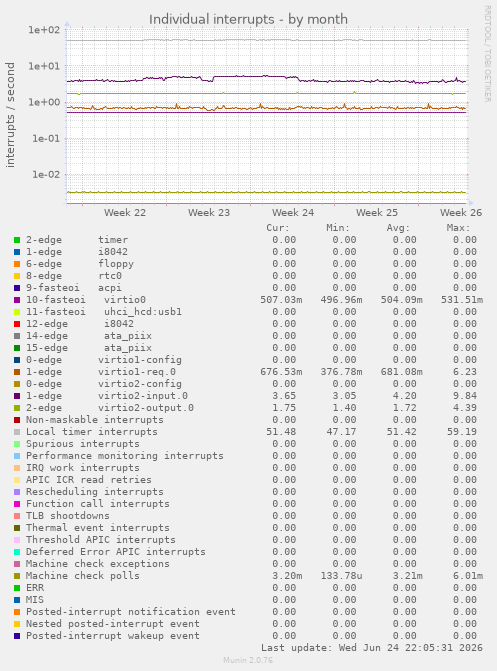Click the orange swatch for 6-edge floppy
Screen dimensions: 497x671
tap(17, 264)
